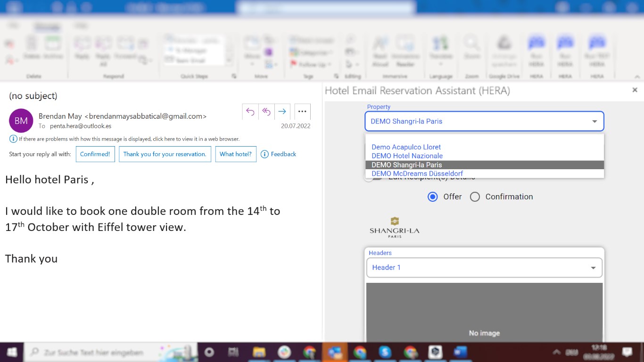Open Skype from the taskbar

click(385, 352)
